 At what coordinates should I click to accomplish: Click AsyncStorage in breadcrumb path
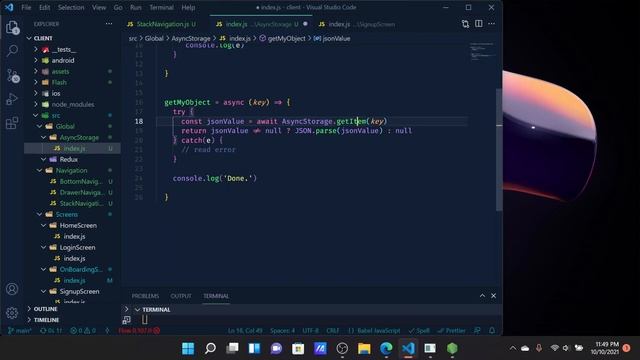pos(191,38)
